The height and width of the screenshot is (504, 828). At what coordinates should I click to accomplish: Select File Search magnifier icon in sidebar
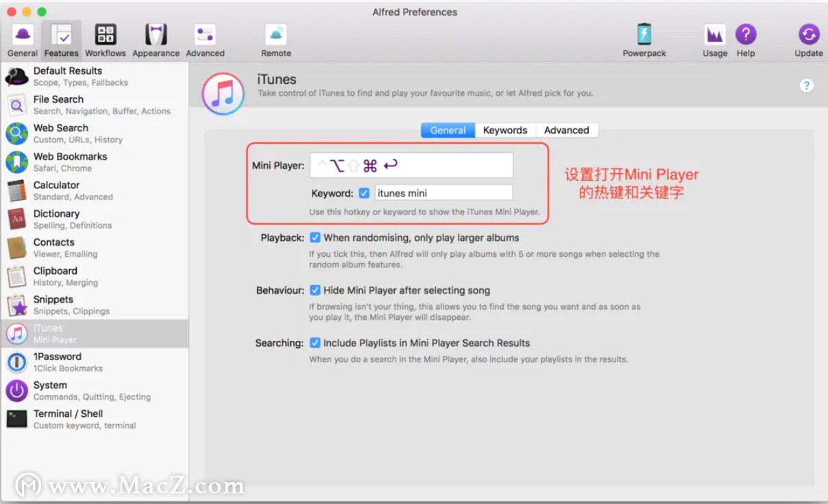click(x=17, y=105)
